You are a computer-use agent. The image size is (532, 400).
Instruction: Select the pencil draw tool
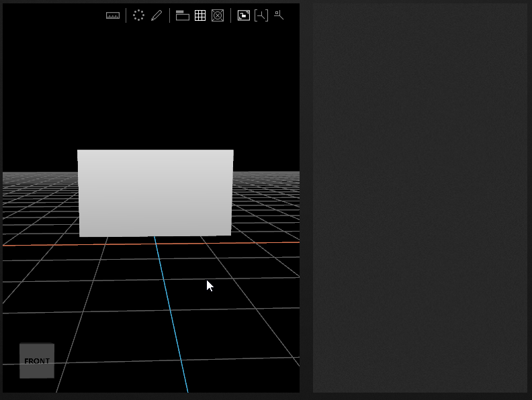[157, 15]
